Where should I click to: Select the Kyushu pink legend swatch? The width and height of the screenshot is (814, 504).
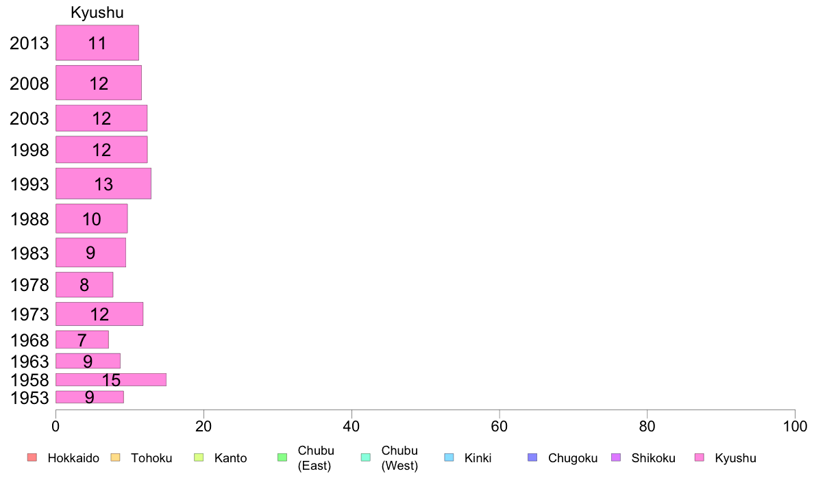tap(700, 457)
